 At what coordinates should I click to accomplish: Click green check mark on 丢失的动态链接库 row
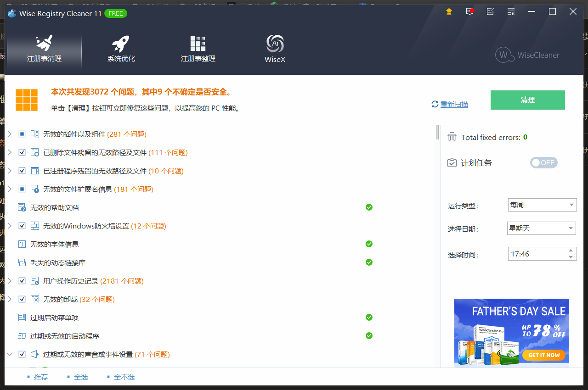click(369, 262)
